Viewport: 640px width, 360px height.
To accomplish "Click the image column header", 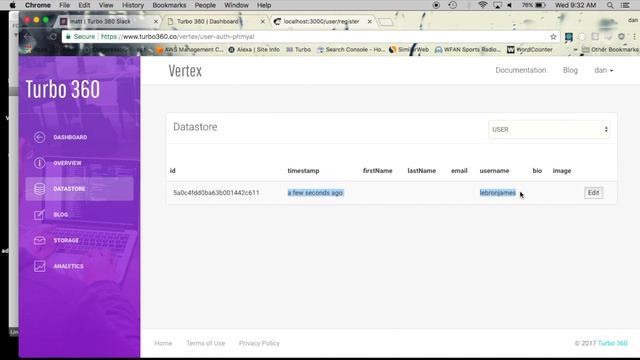I will pos(562,171).
